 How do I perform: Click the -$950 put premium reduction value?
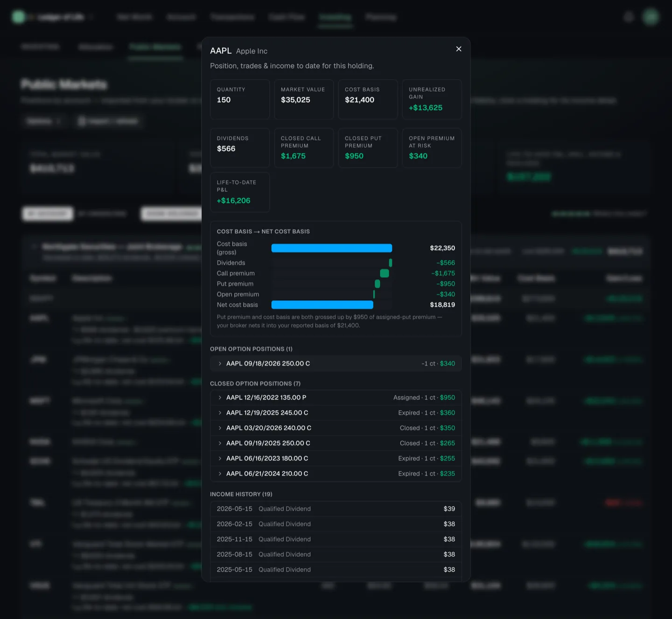point(446,284)
